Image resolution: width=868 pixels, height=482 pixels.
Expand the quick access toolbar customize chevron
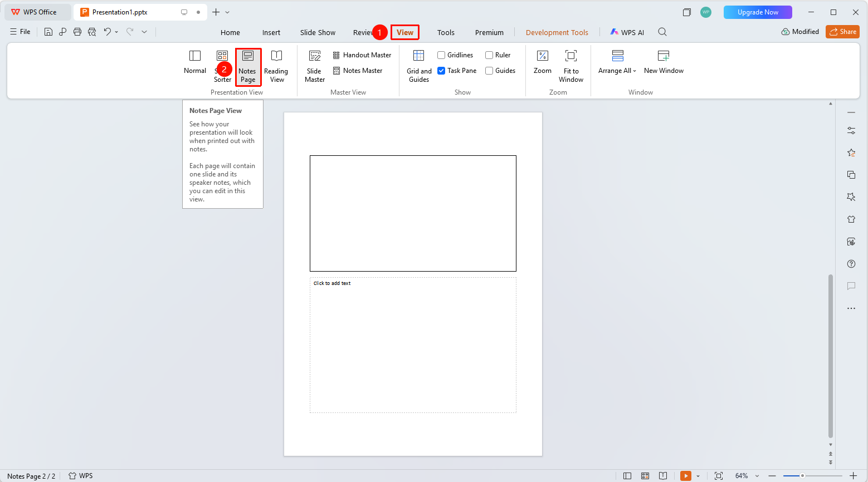(x=144, y=32)
